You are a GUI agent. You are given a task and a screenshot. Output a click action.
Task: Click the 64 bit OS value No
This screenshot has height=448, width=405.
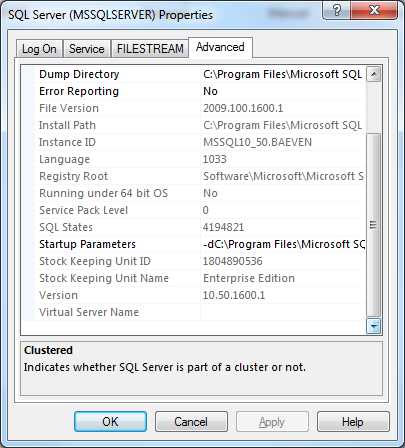click(x=282, y=193)
